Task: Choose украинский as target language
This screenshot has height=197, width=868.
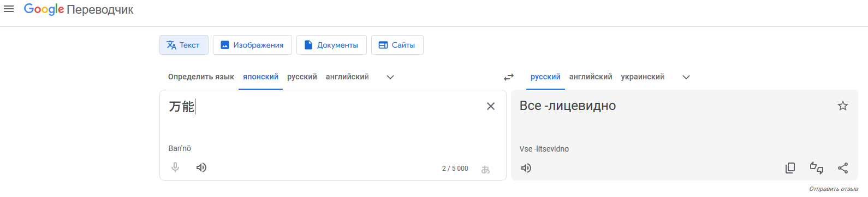Action: point(643,77)
